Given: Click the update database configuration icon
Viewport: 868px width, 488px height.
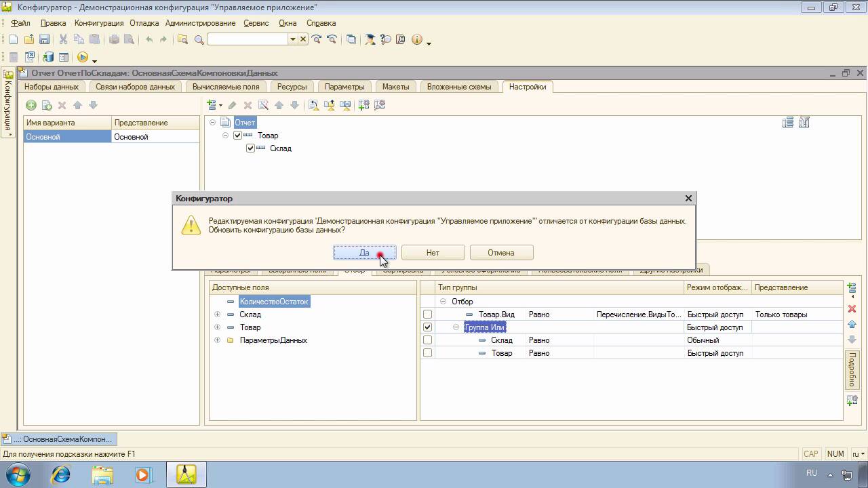Looking at the screenshot, I should click(x=48, y=58).
